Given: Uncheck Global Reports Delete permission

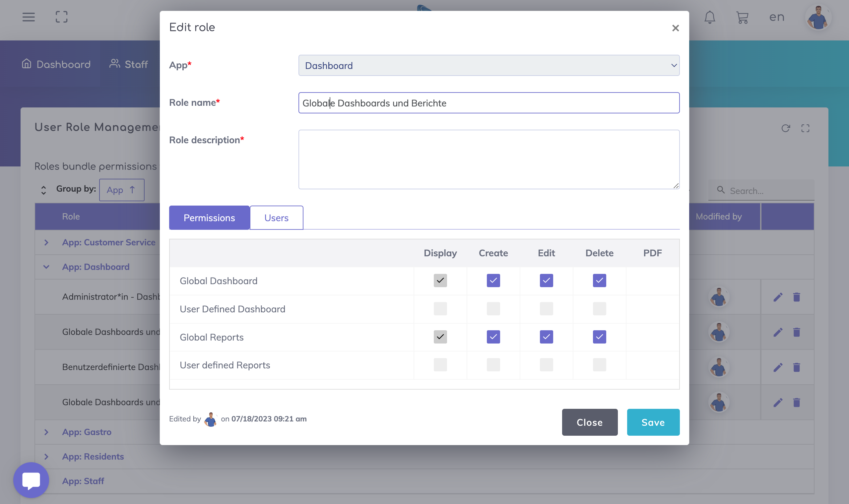Looking at the screenshot, I should (x=599, y=337).
